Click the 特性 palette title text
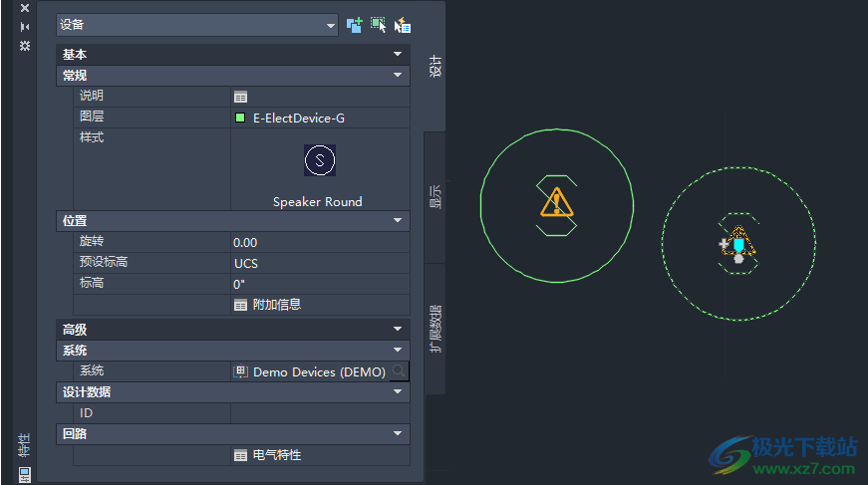Image resolution: width=868 pixels, height=485 pixels. tap(24, 445)
